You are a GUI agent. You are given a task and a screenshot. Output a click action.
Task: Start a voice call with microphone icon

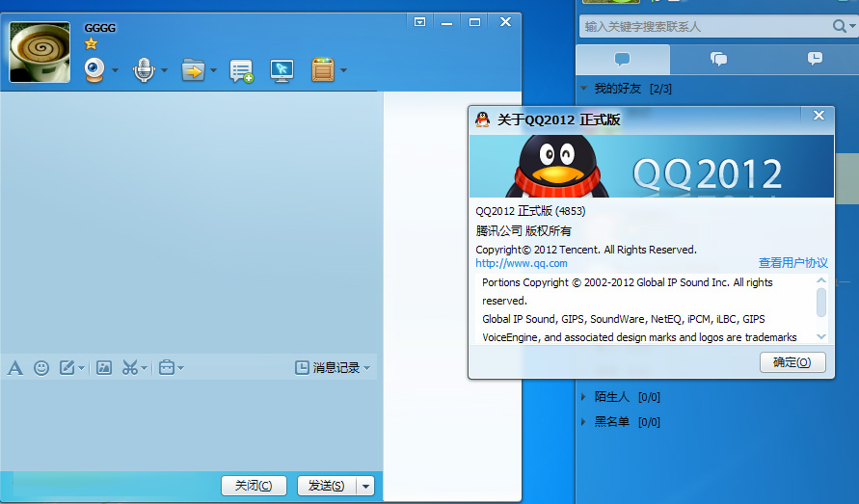click(x=144, y=69)
